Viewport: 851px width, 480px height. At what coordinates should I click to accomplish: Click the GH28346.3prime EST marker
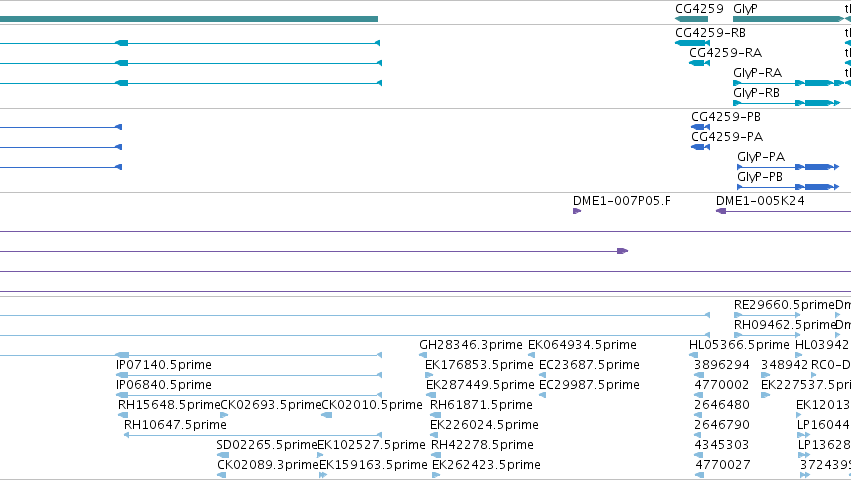[423, 355]
